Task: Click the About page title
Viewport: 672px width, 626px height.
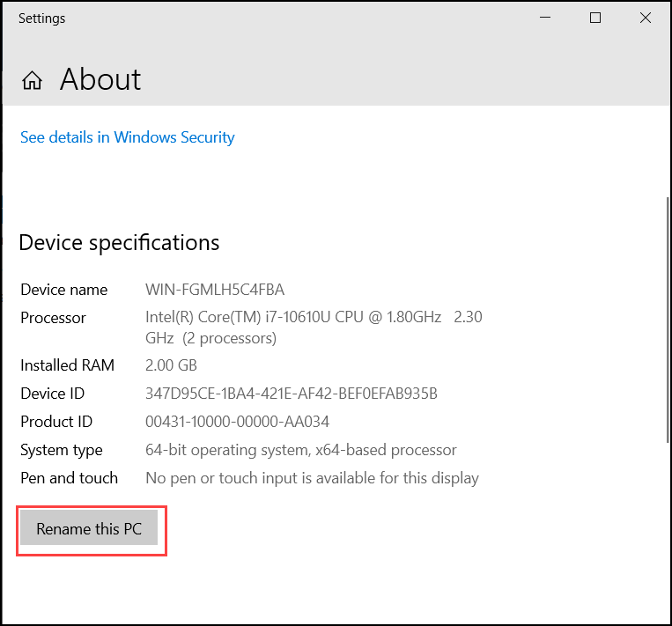Action: tap(100, 80)
